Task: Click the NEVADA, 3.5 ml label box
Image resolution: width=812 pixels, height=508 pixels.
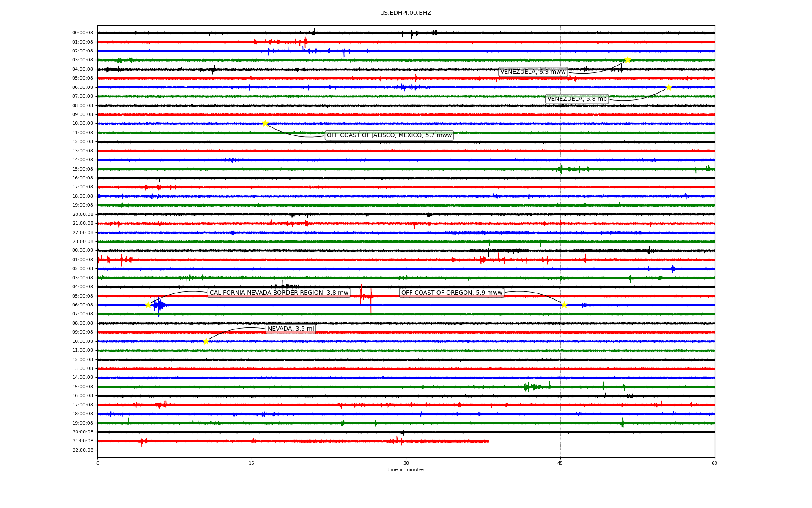Action: coord(291,329)
